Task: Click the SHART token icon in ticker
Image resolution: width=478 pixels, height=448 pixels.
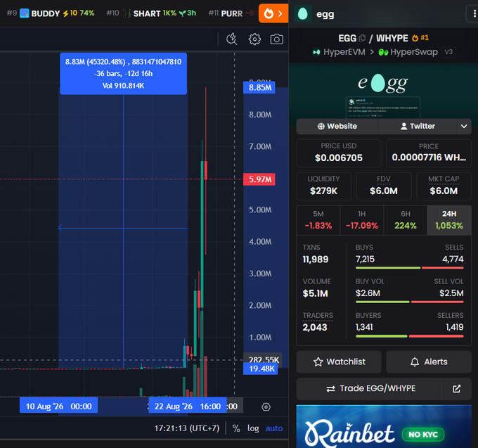Action: (x=127, y=13)
